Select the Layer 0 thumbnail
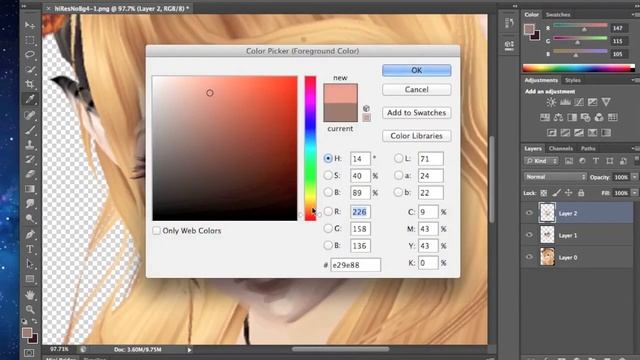 [547, 257]
